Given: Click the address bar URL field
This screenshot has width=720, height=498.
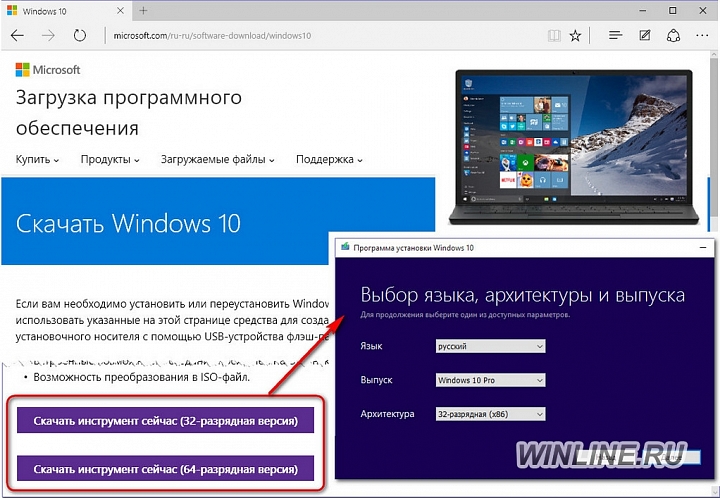Looking at the screenshot, I should tap(321, 35).
